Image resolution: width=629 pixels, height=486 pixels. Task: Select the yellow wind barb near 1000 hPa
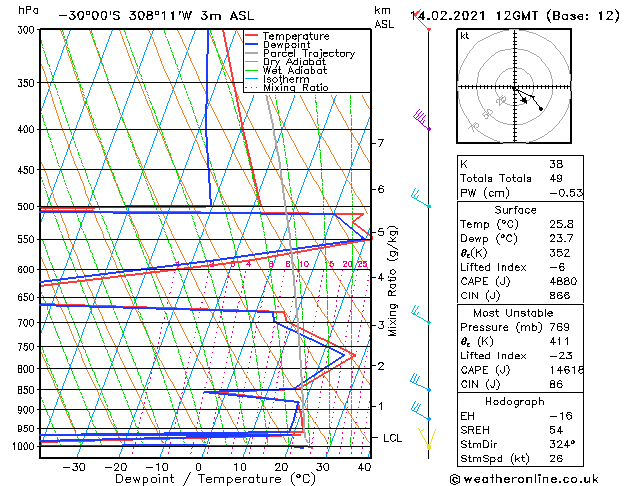[427, 438]
